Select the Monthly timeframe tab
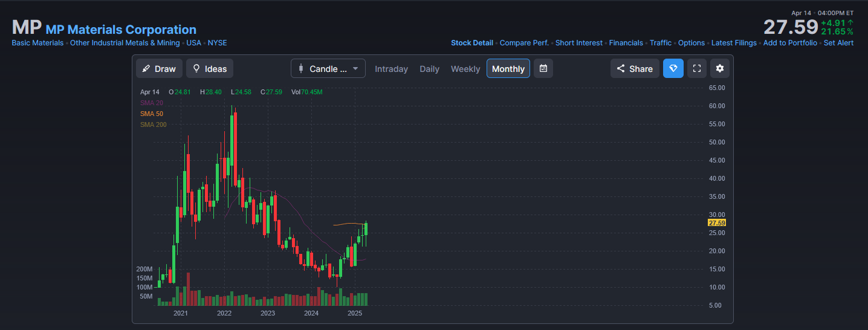The image size is (868, 330). [508, 69]
